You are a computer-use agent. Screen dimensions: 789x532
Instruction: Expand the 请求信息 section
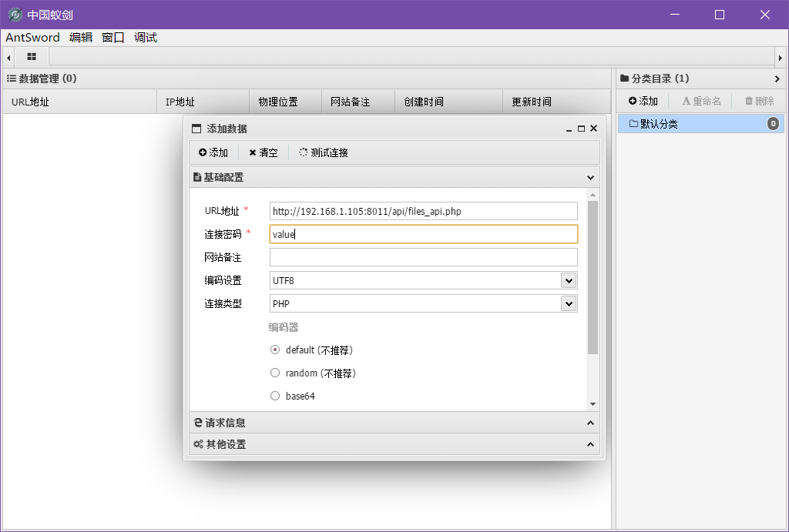click(394, 423)
